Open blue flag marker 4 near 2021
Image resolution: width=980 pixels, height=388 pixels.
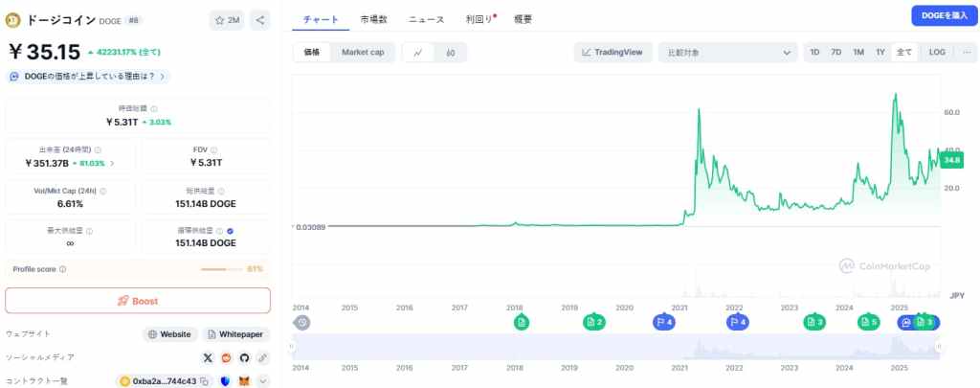(x=664, y=322)
